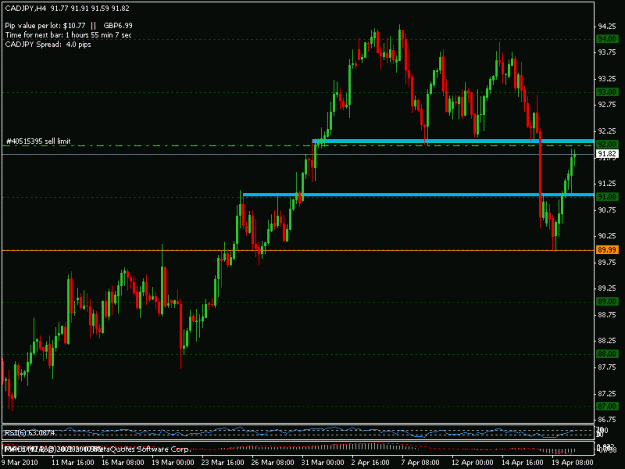Click the green 93.00 price level tag
This screenshot has width=625, height=469.
[x=607, y=92]
